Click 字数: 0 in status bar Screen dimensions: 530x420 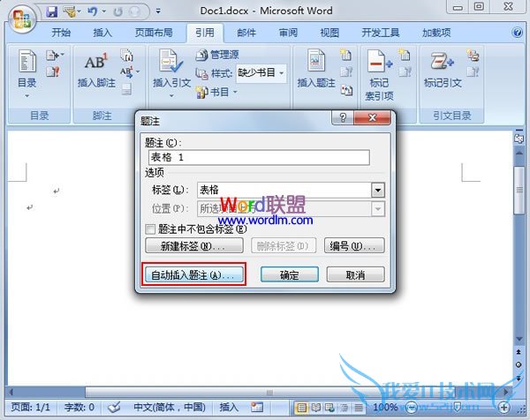[79, 407]
